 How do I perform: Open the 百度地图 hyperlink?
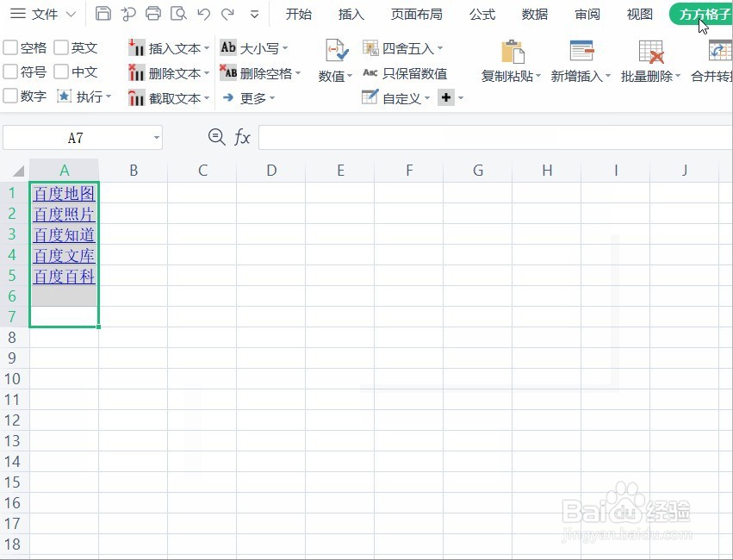64,193
